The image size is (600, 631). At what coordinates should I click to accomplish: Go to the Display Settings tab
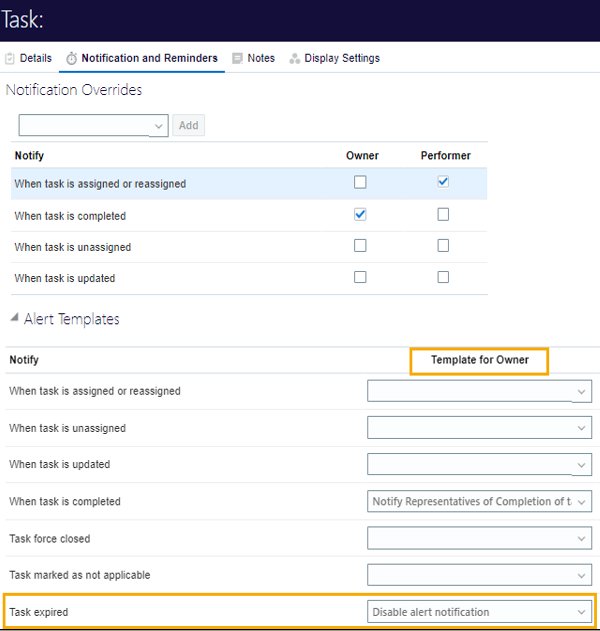(342, 58)
